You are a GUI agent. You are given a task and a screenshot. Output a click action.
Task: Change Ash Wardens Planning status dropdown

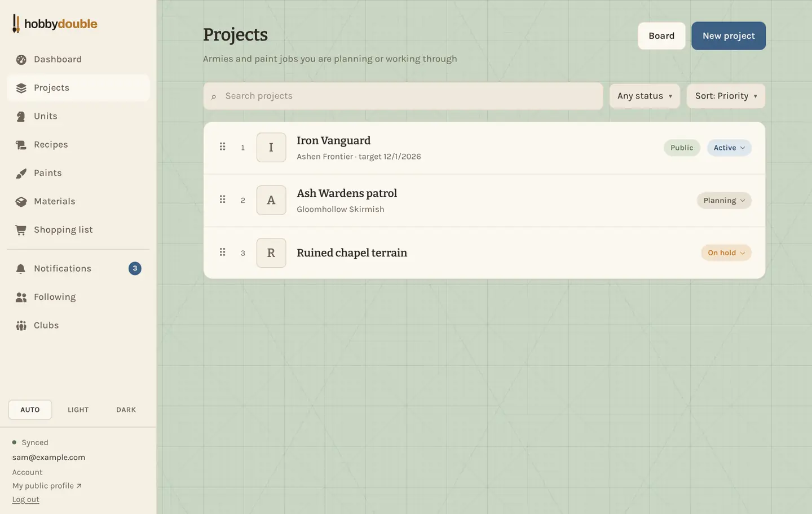point(724,201)
